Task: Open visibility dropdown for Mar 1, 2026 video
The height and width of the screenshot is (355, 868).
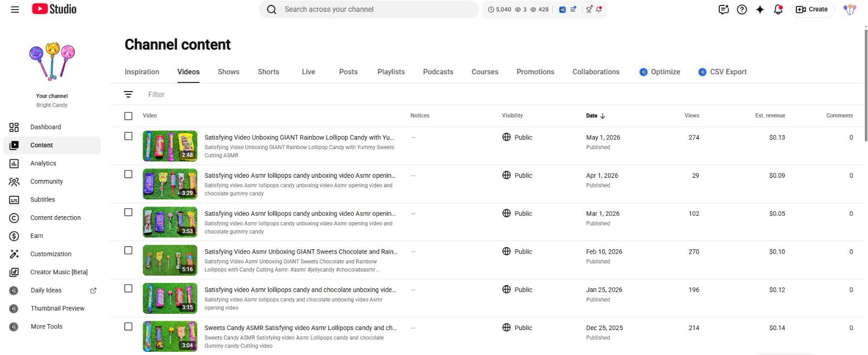Action: 518,214
